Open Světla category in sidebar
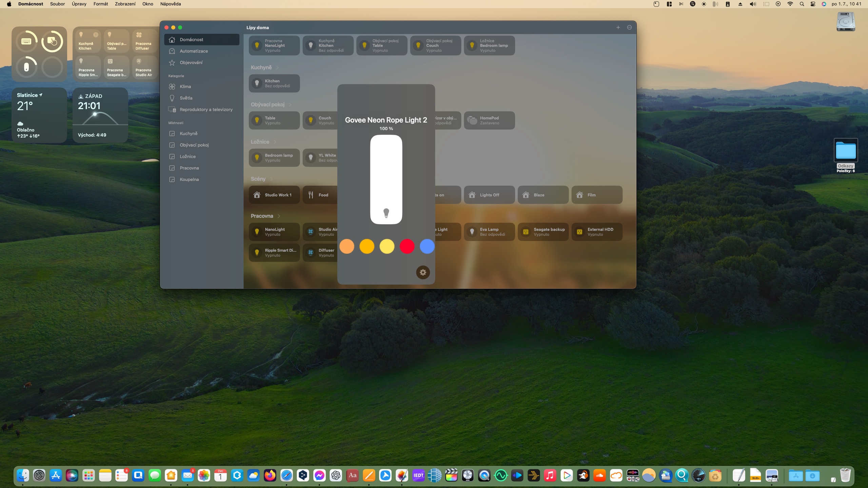This screenshot has width=868, height=488. tap(186, 98)
